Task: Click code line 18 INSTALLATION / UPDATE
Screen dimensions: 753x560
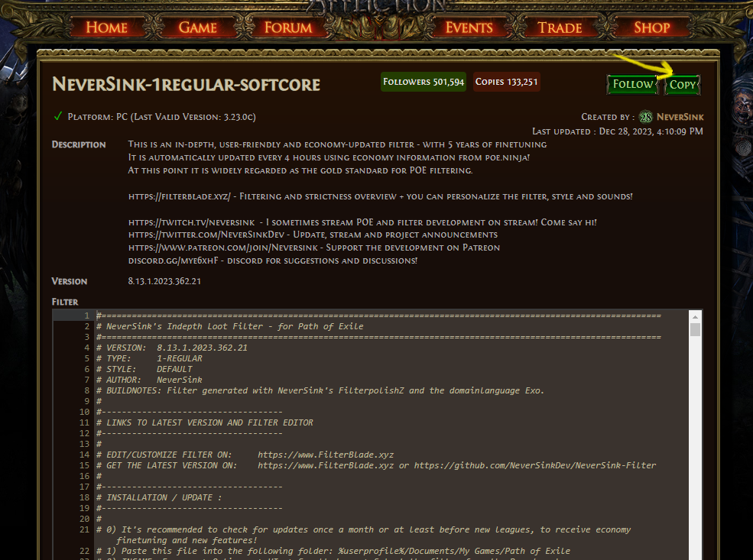Action: click(x=159, y=497)
